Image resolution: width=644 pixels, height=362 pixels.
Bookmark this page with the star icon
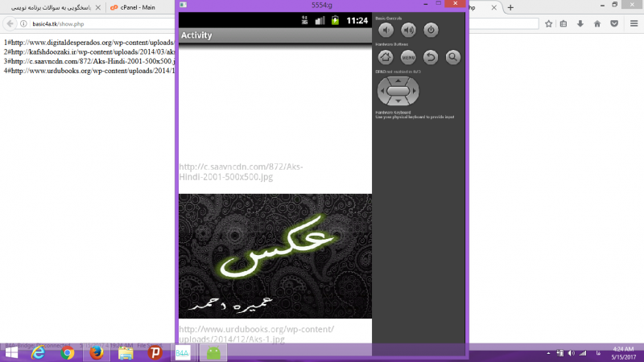[x=549, y=24]
